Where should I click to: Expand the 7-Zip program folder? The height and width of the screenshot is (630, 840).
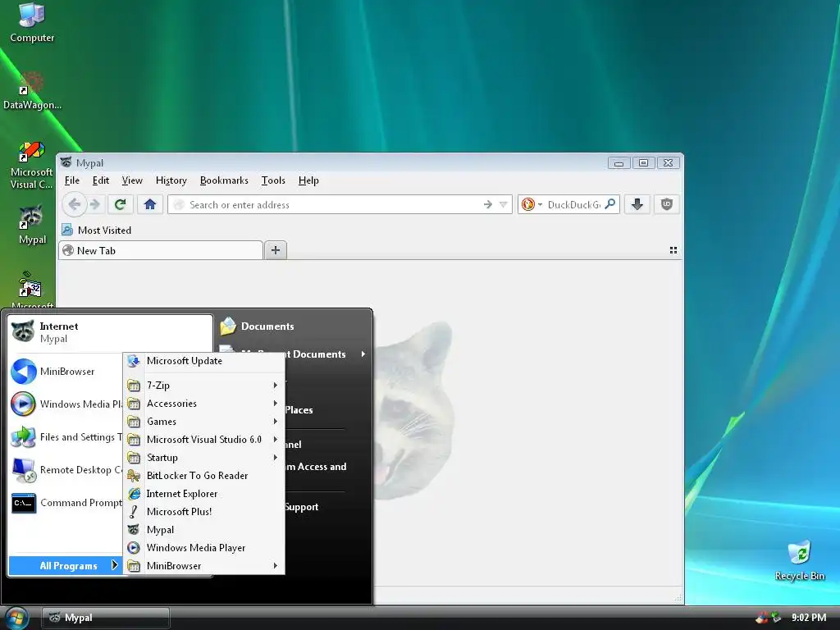(x=204, y=386)
